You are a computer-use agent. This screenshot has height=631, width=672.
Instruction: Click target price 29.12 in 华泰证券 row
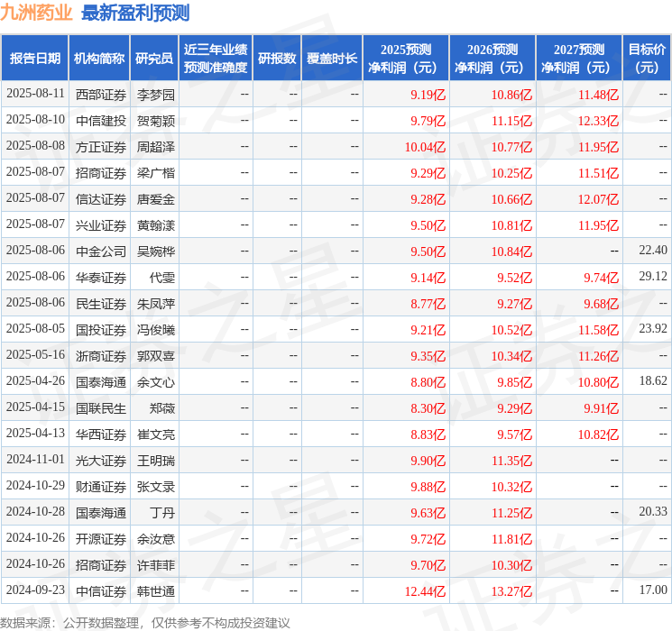pyautogui.click(x=652, y=277)
